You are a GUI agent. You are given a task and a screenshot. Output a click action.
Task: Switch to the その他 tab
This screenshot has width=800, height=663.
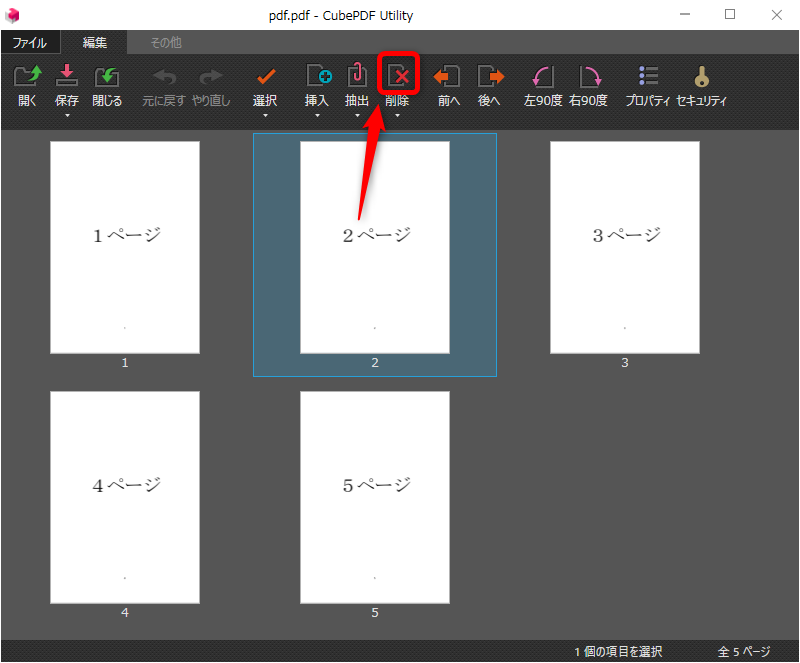[x=166, y=42]
